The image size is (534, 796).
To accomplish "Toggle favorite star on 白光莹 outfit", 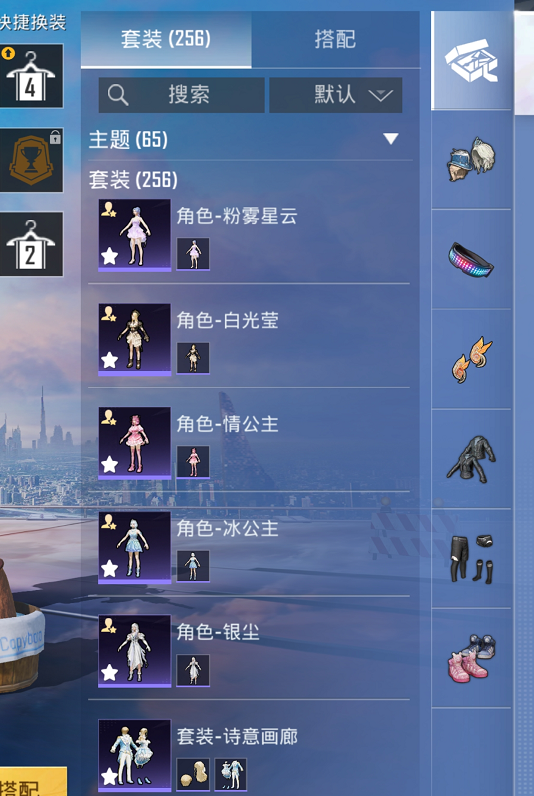I will (110, 360).
